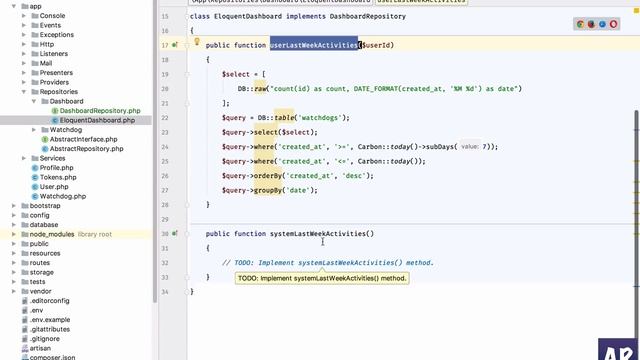Click the .env.example file icon
The width and height of the screenshot is (640, 360).
[25, 320]
